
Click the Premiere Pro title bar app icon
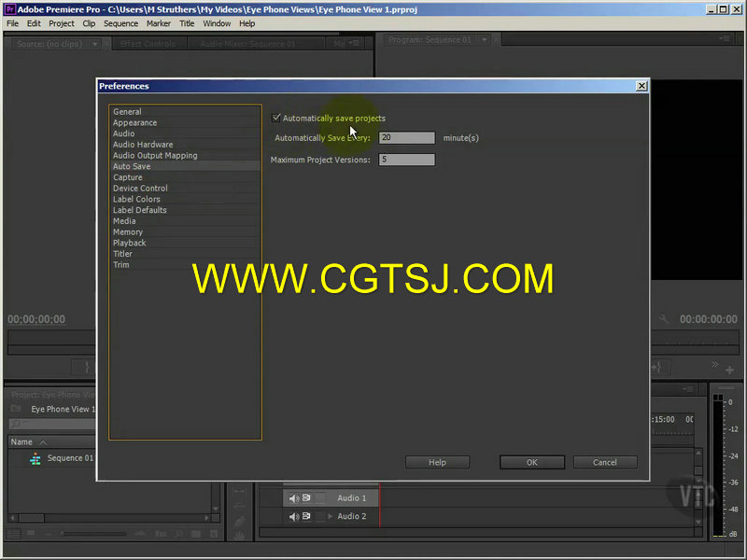(x=9, y=9)
